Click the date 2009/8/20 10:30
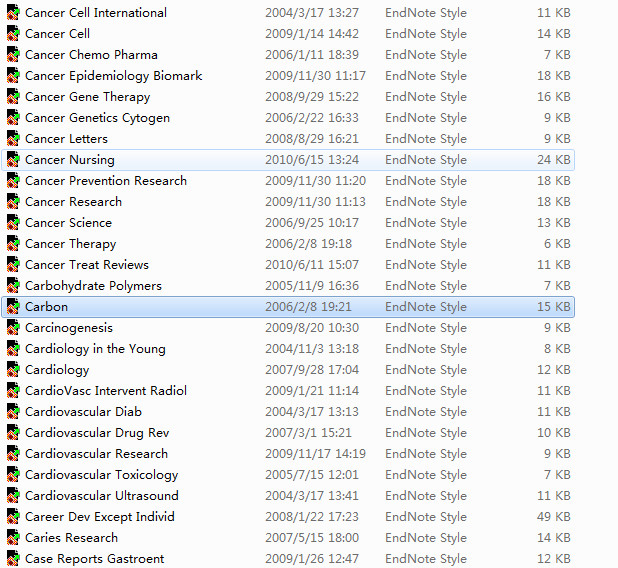The image size is (618, 568). [x=312, y=328]
